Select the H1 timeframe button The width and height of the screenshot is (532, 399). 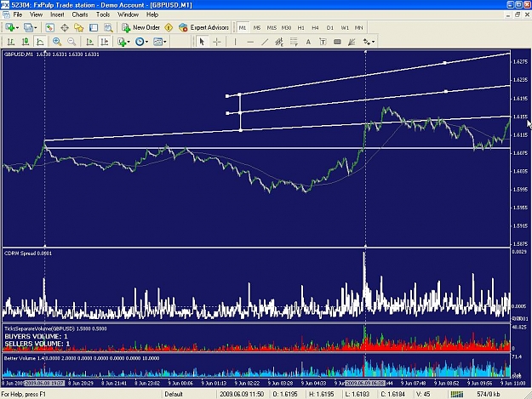coord(300,28)
